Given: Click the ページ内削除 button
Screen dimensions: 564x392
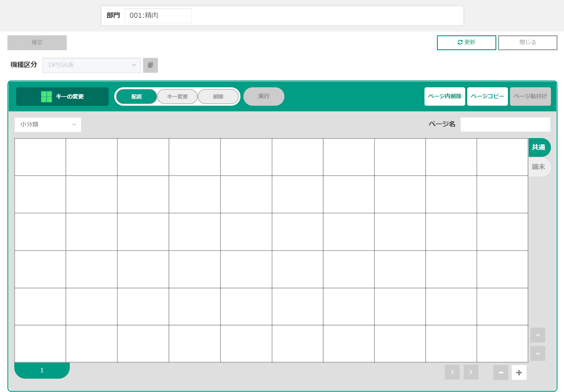Looking at the screenshot, I should 445,96.
